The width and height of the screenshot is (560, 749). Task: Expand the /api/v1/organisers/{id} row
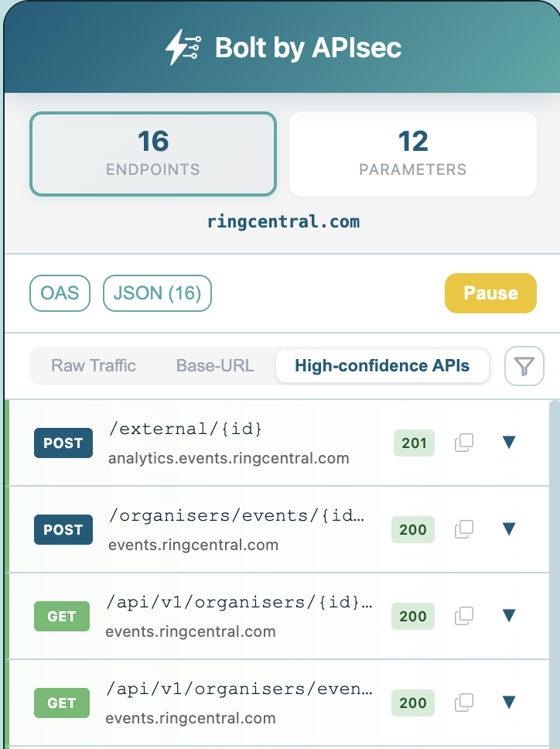click(x=509, y=615)
